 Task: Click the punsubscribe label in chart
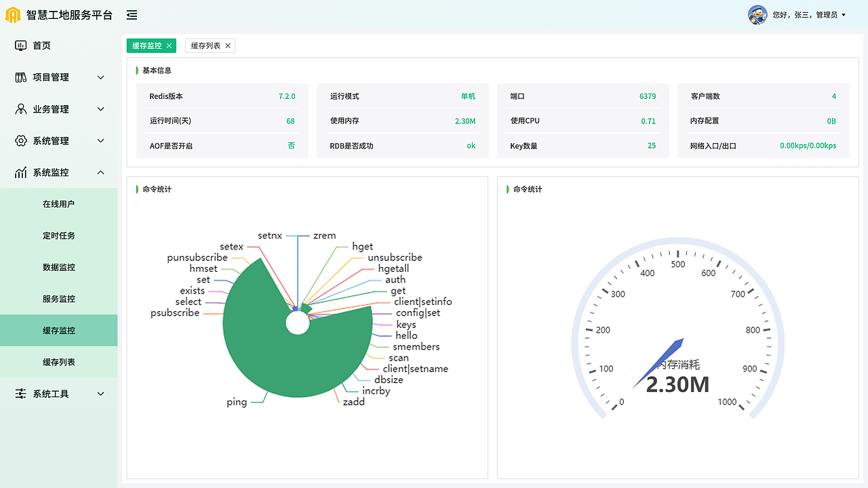point(197,258)
